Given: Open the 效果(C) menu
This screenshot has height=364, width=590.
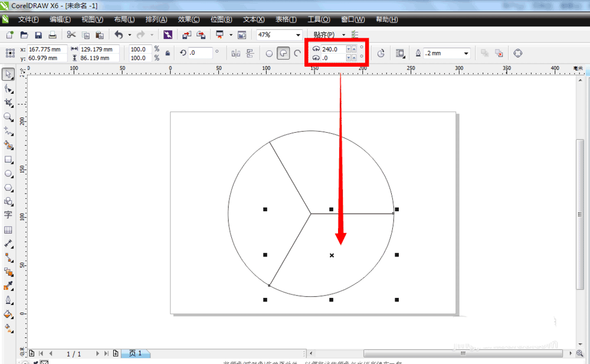Looking at the screenshot, I should pyautogui.click(x=188, y=19).
